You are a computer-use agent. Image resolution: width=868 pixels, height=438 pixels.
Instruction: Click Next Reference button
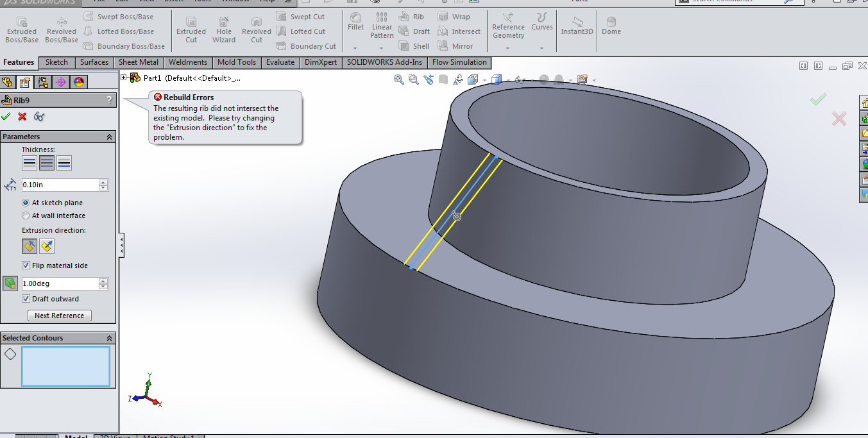[60, 316]
